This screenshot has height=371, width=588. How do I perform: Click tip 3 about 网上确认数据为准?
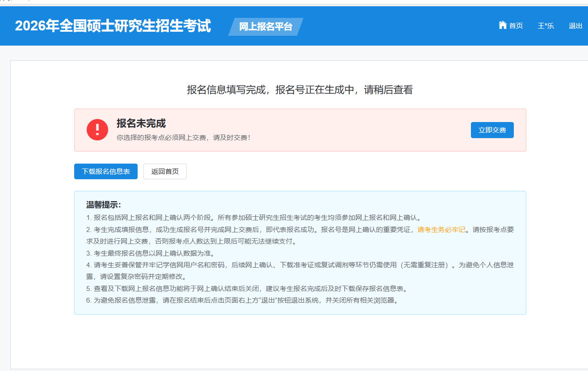click(x=156, y=253)
